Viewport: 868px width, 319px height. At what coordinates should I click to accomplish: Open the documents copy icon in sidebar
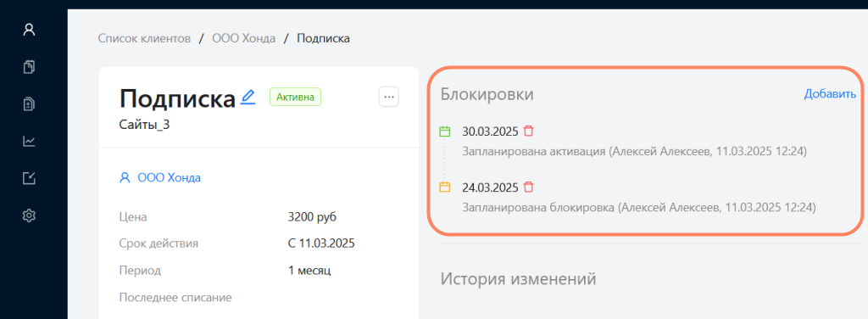29,67
